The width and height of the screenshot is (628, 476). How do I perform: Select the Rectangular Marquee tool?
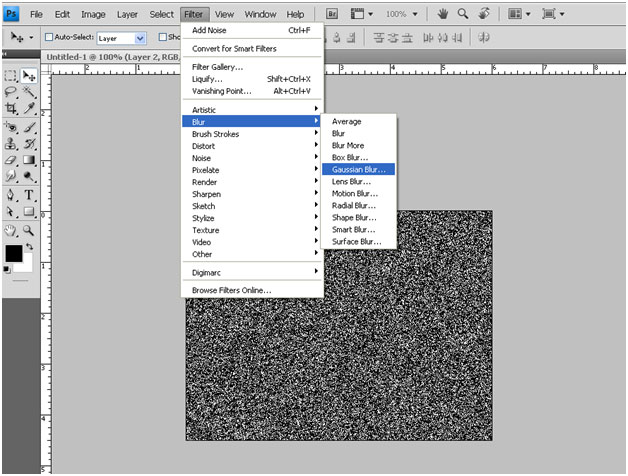[11, 75]
